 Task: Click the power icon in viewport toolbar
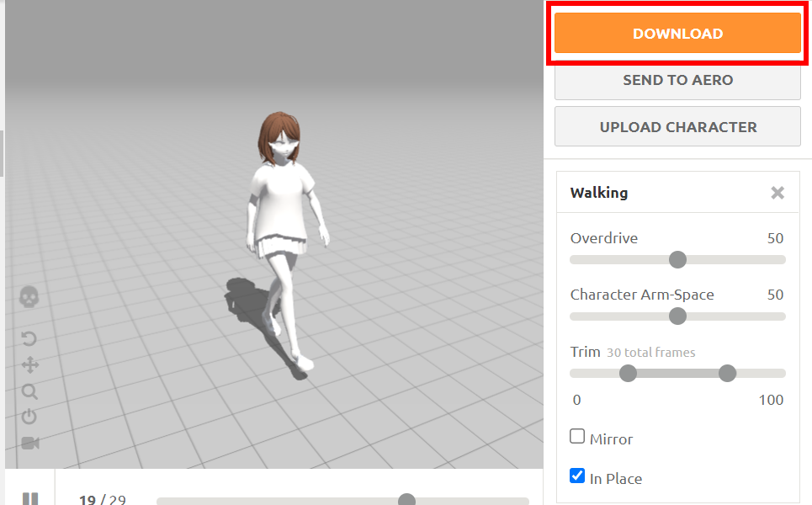[x=29, y=417]
